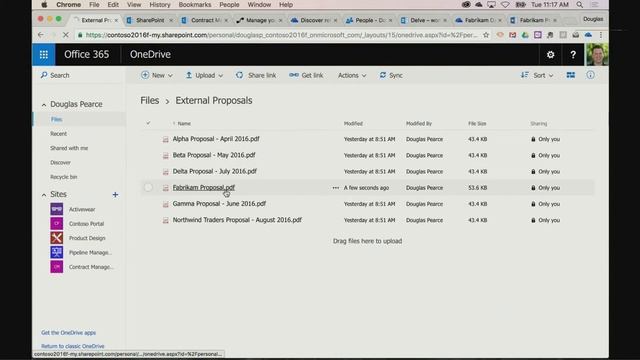Click the Files breadcrumb link
Screen dimensions: 640x360
pos(149,100)
